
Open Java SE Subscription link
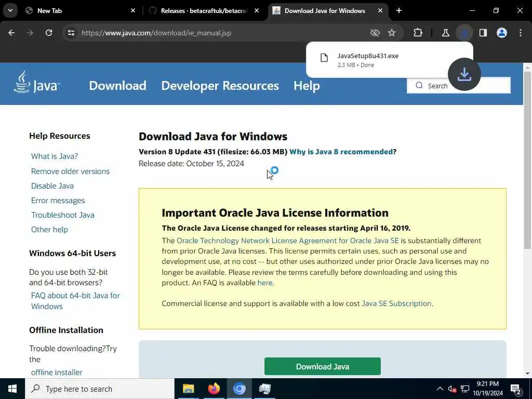(396, 303)
